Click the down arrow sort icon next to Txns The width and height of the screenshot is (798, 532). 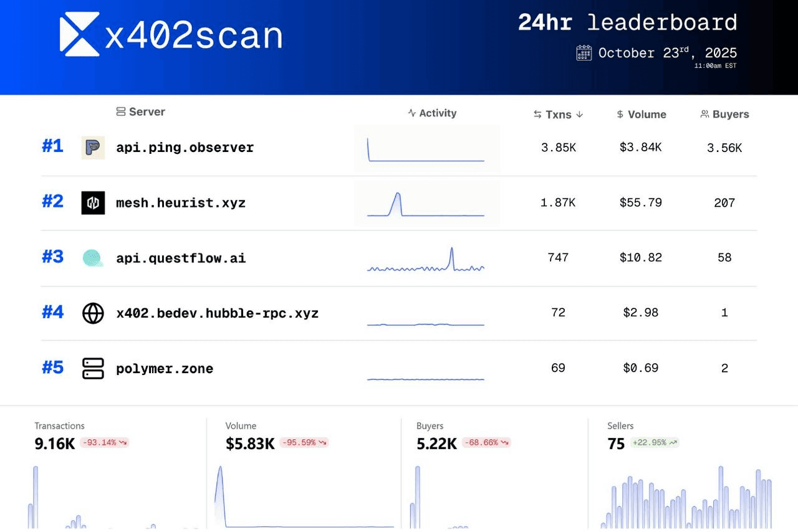[579, 115]
